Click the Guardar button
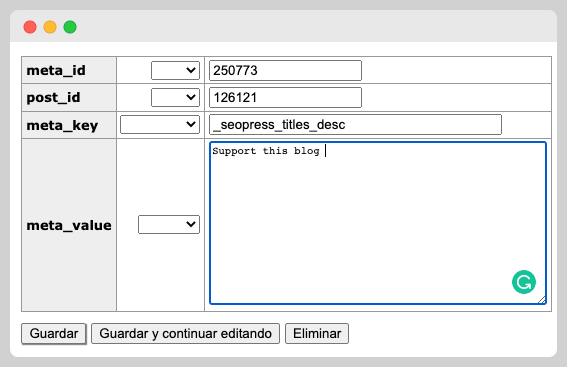The height and width of the screenshot is (367, 567). (x=54, y=333)
